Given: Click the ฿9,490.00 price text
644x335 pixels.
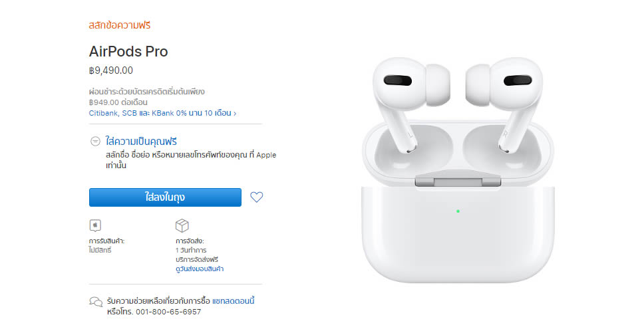Looking at the screenshot, I should (111, 70).
